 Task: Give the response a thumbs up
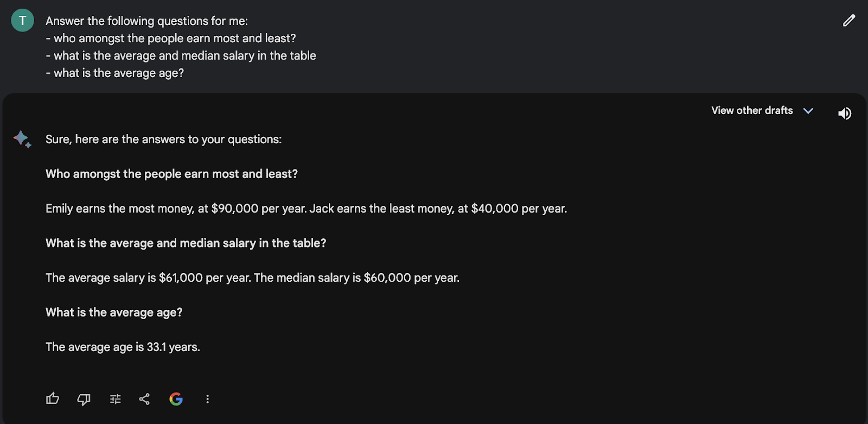coord(53,399)
